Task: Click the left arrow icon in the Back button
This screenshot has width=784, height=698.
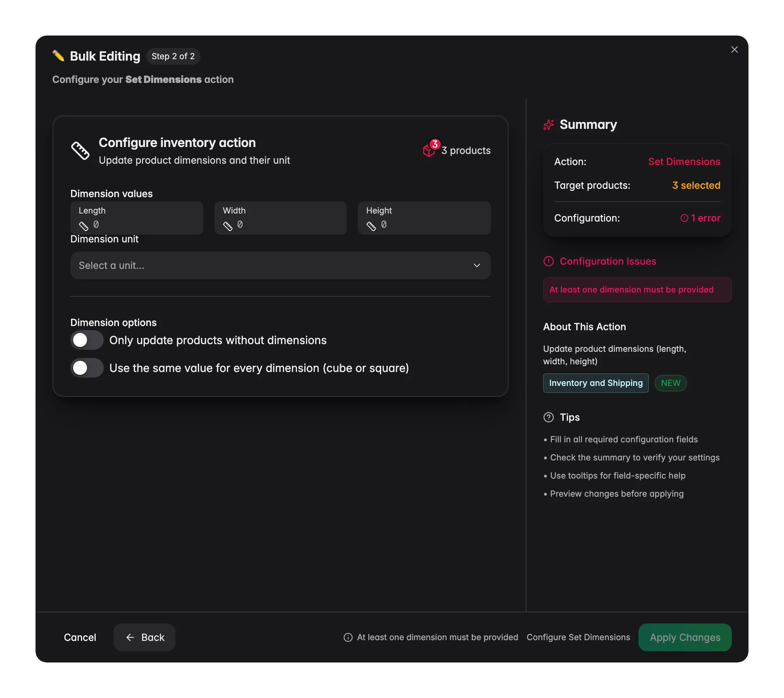Action: (130, 637)
